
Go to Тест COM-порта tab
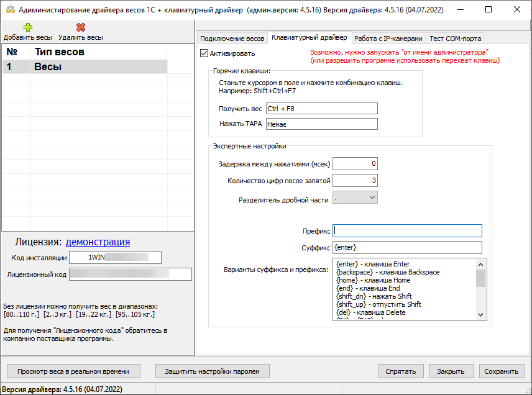point(456,39)
